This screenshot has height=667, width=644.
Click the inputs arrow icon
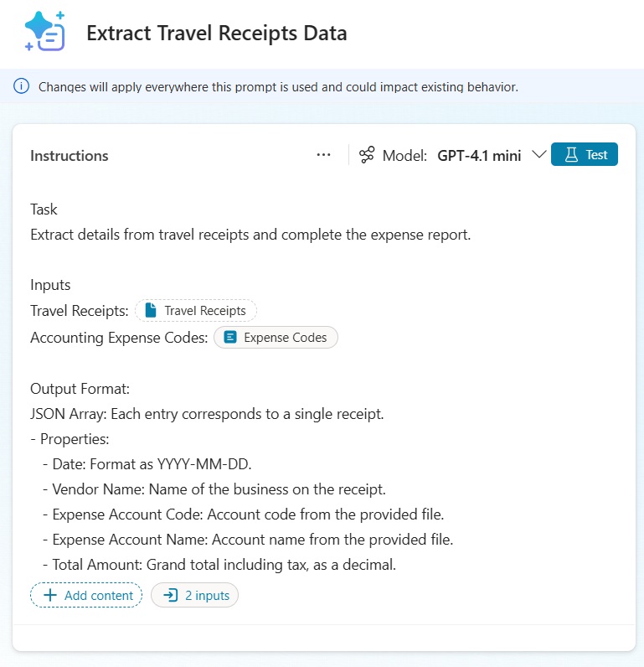(x=170, y=596)
